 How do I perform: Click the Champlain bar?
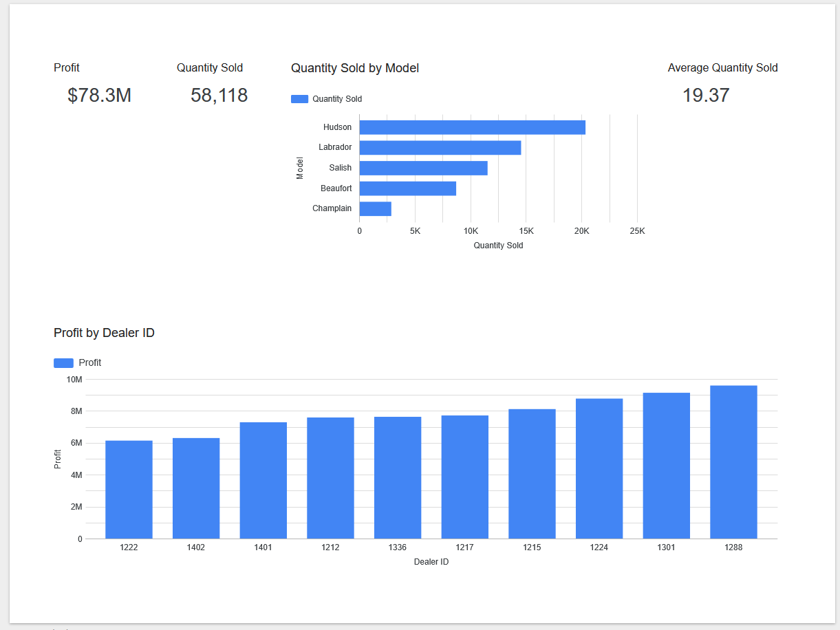tap(375, 208)
